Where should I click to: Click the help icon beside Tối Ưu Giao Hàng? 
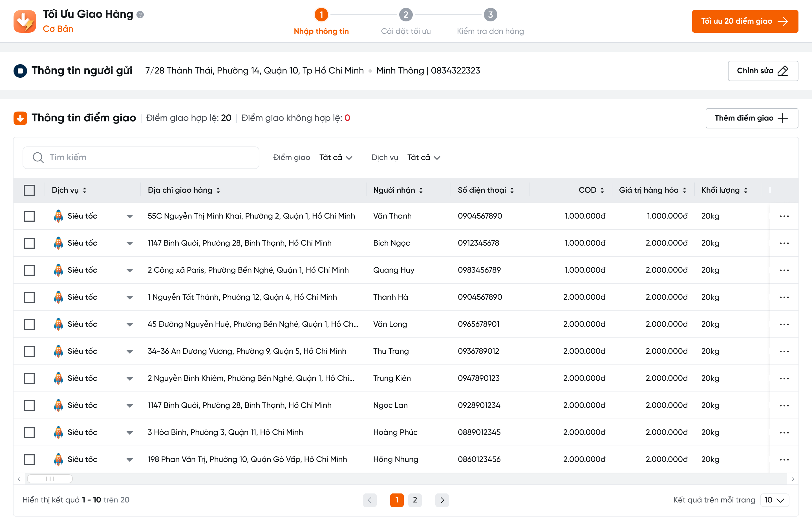click(x=140, y=14)
